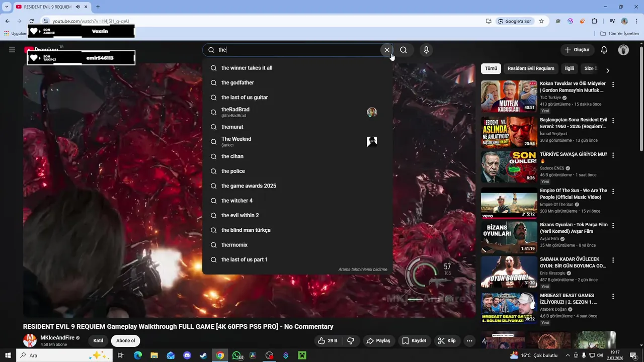This screenshot has height=362, width=644.
Task: Save the video with Kaydet
Action: coord(414,341)
